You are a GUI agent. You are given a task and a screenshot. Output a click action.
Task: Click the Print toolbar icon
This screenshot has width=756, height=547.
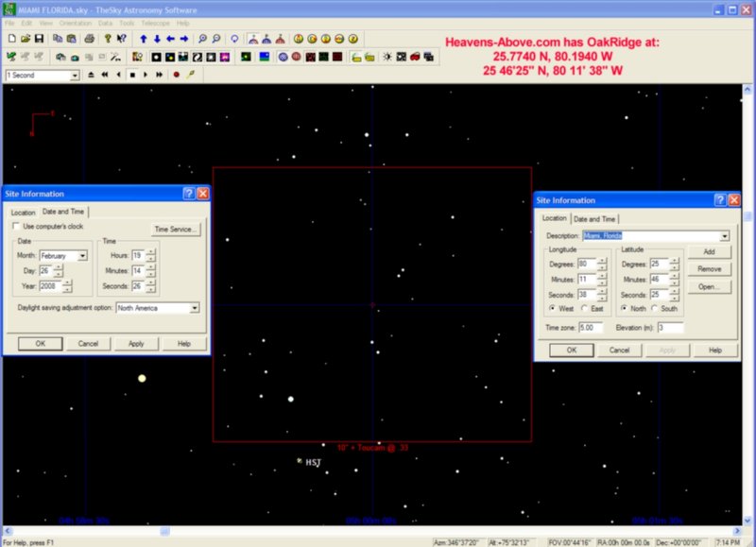pos(89,39)
